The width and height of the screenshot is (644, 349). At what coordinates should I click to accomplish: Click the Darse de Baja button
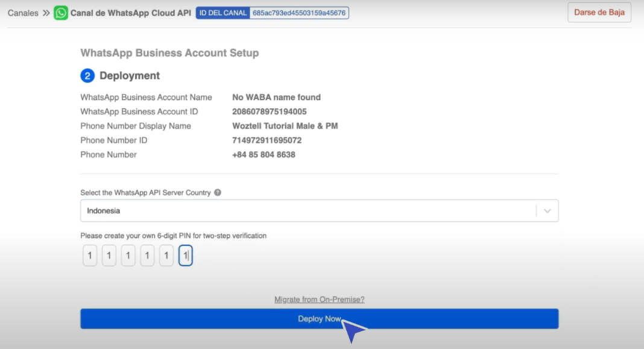click(x=599, y=12)
